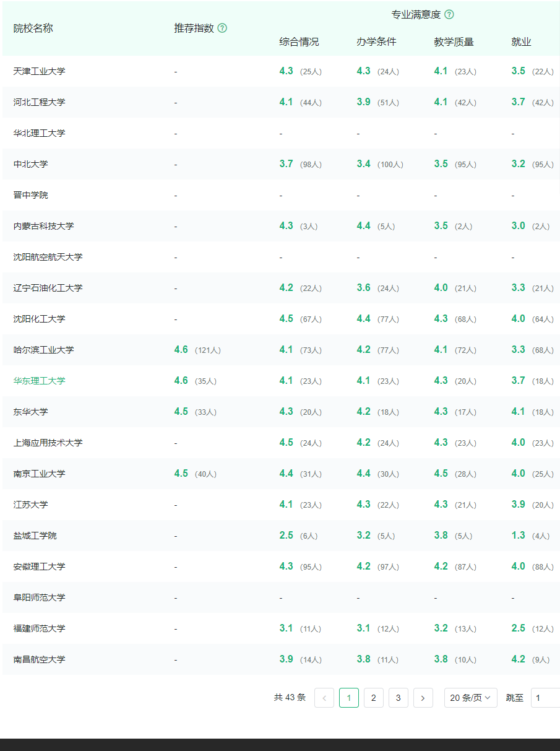Select the 江苏大学 row
560x751 pixels.
31,504
